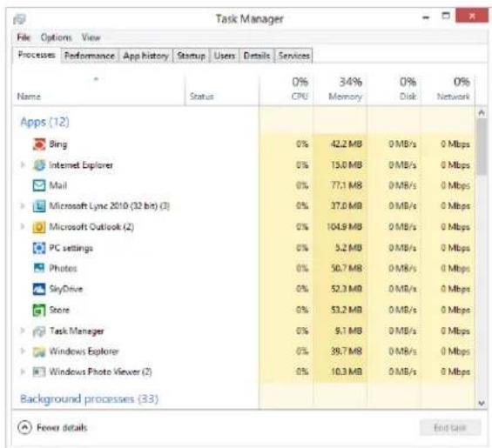
Task: Switch to the App history tab
Action: tap(146, 56)
